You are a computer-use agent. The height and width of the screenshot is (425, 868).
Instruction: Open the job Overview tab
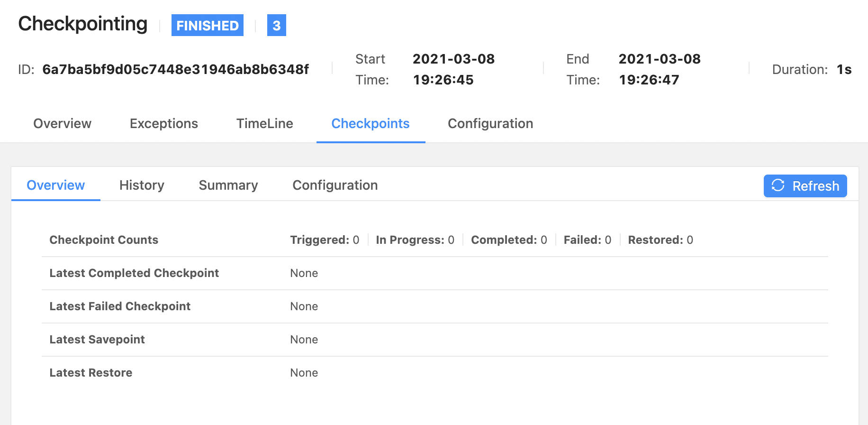(x=62, y=124)
